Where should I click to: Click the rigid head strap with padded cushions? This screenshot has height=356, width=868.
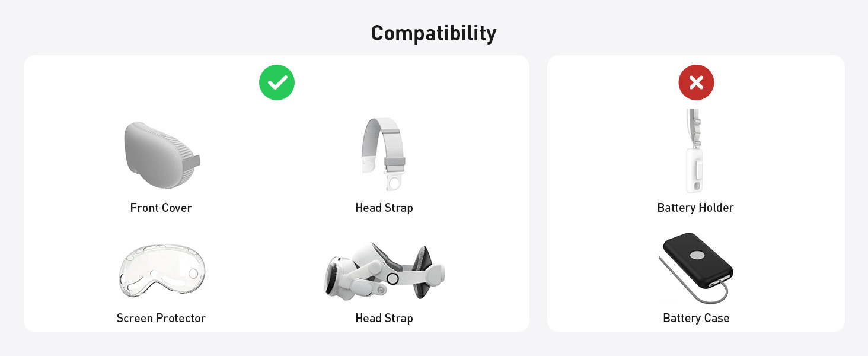point(385,272)
